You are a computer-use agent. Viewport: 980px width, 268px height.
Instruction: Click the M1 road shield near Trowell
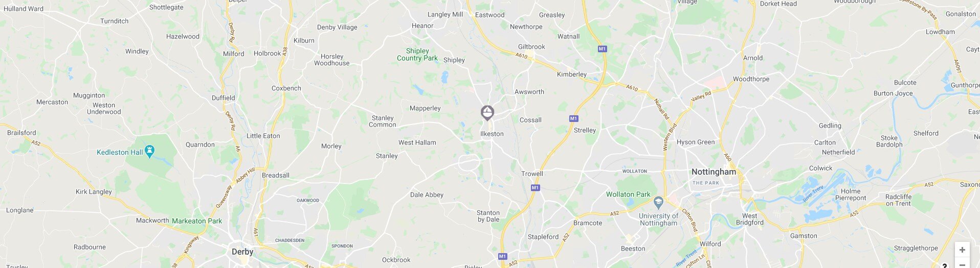pos(535,188)
